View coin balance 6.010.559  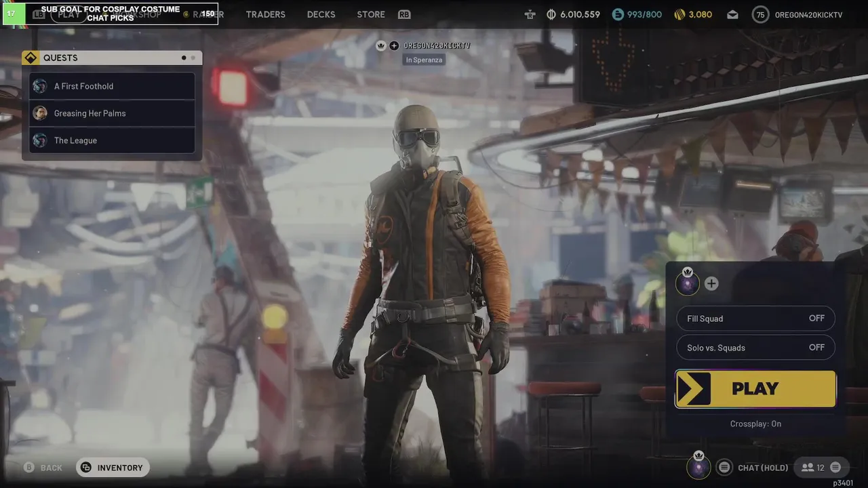[x=574, y=14]
